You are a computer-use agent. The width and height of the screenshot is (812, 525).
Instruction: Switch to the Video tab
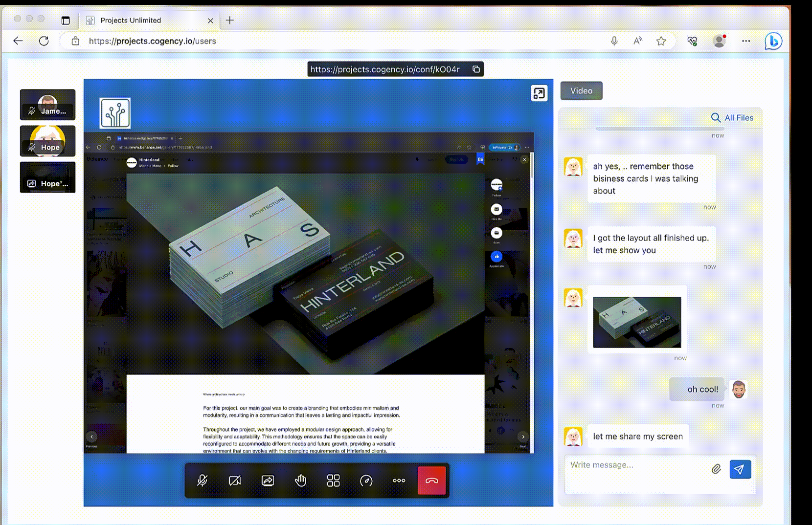coord(581,91)
